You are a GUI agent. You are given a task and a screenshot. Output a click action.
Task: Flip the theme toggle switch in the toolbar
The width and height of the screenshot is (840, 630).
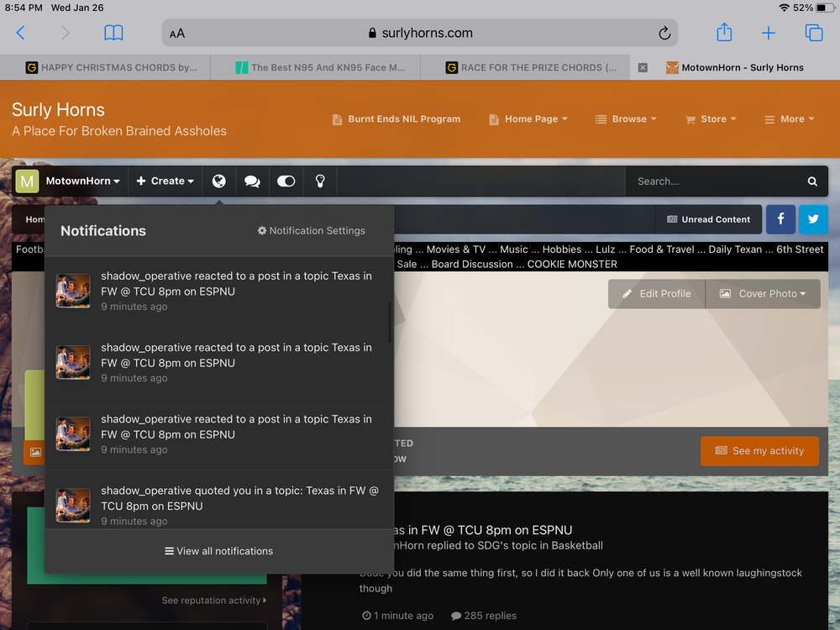pos(286,181)
